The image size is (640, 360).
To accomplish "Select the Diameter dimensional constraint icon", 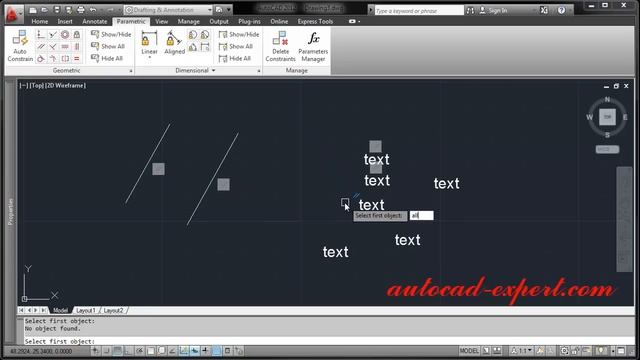I will pyautogui.click(x=205, y=35).
